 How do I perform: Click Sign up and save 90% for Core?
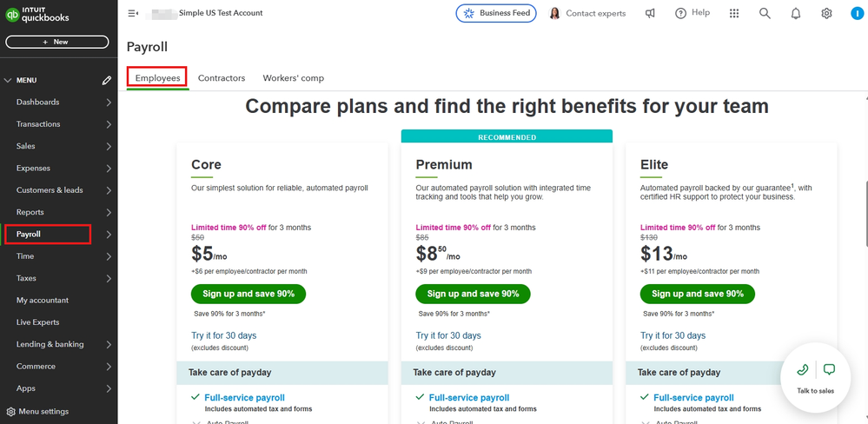[x=248, y=294]
